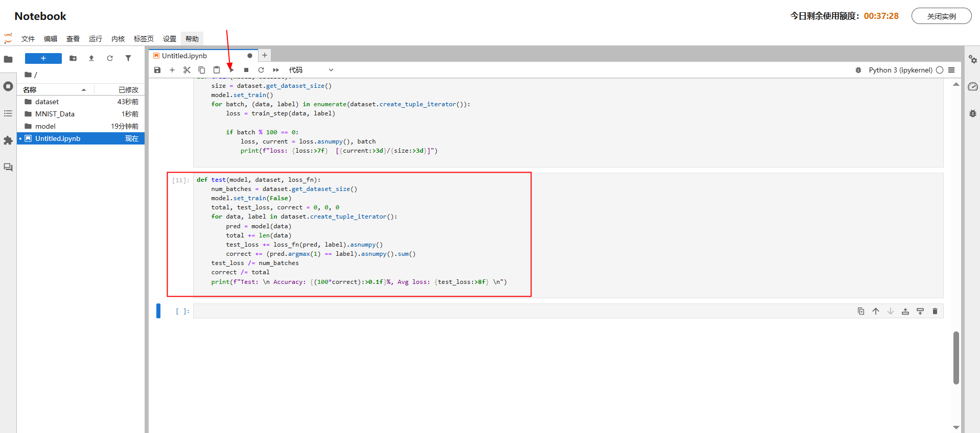Open the 运行 menu
The width and height of the screenshot is (980, 433).
(x=96, y=39)
